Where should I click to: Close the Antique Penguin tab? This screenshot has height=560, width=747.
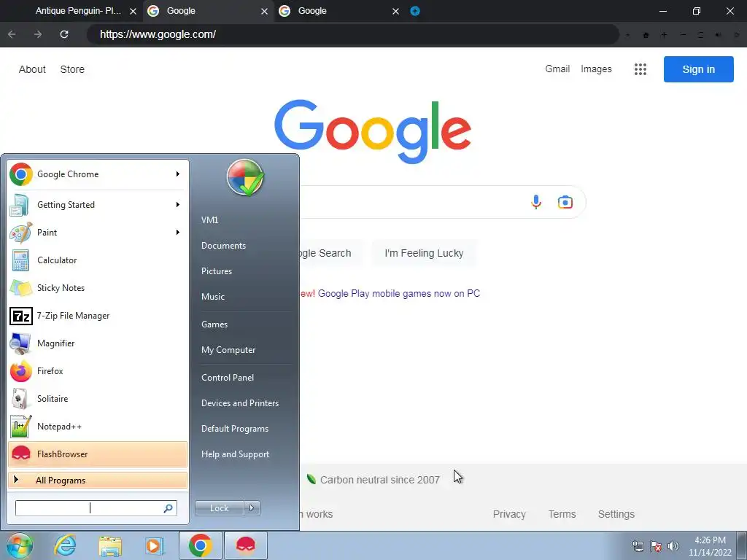tap(133, 11)
